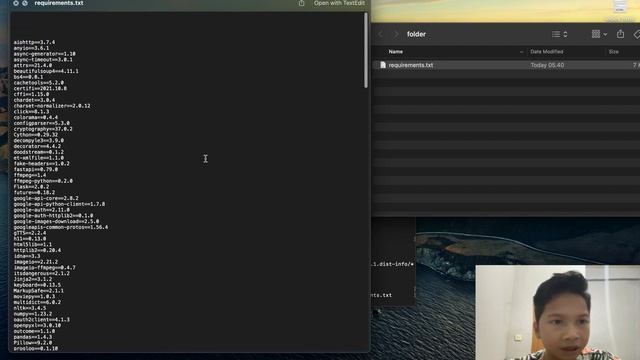640x360 pixels.
Task: Click the document icon beside requirements.txt
Action: pos(383,65)
